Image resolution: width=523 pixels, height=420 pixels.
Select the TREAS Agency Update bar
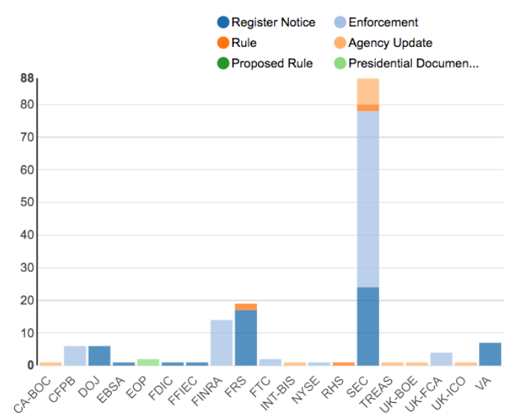(x=393, y=364)
